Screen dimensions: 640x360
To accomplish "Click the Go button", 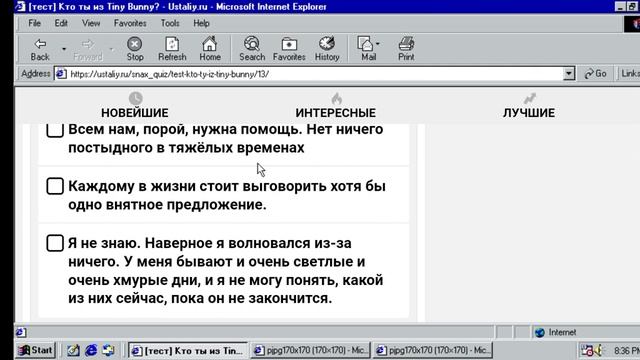I will tap(596, 74).
